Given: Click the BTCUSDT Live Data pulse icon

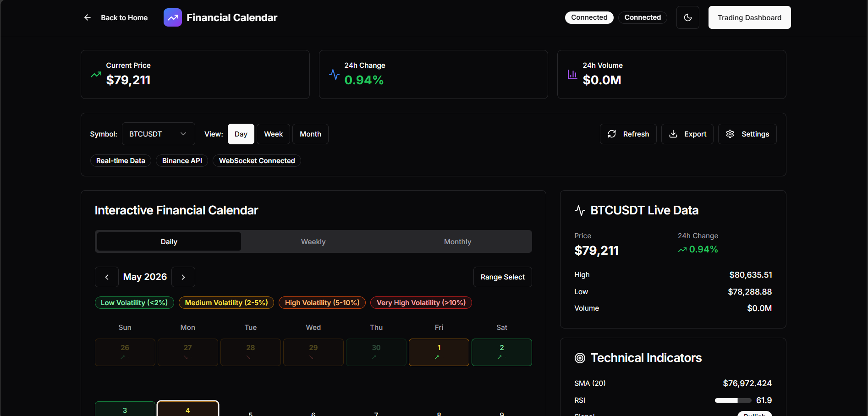Looking at the screenshot, I should [580, 210].
